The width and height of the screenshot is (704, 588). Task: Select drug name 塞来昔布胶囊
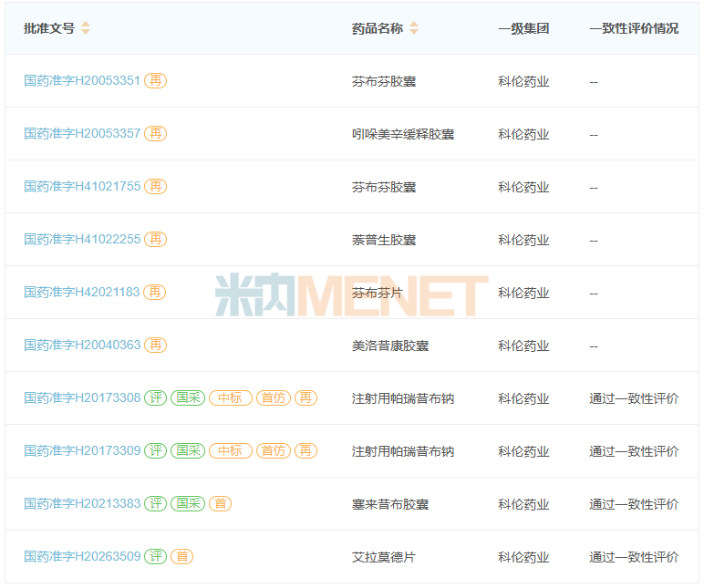point(390,504)
